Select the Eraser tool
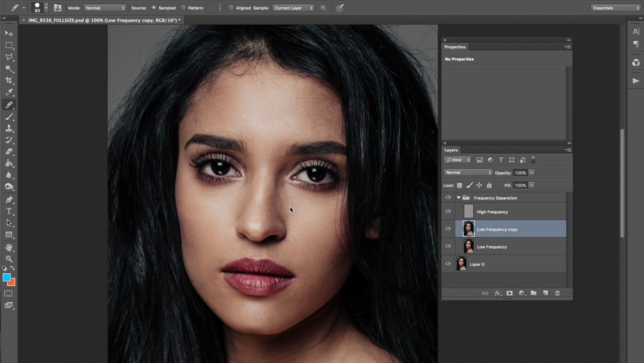Screen dimensions: 644x363 click(9, 151)
